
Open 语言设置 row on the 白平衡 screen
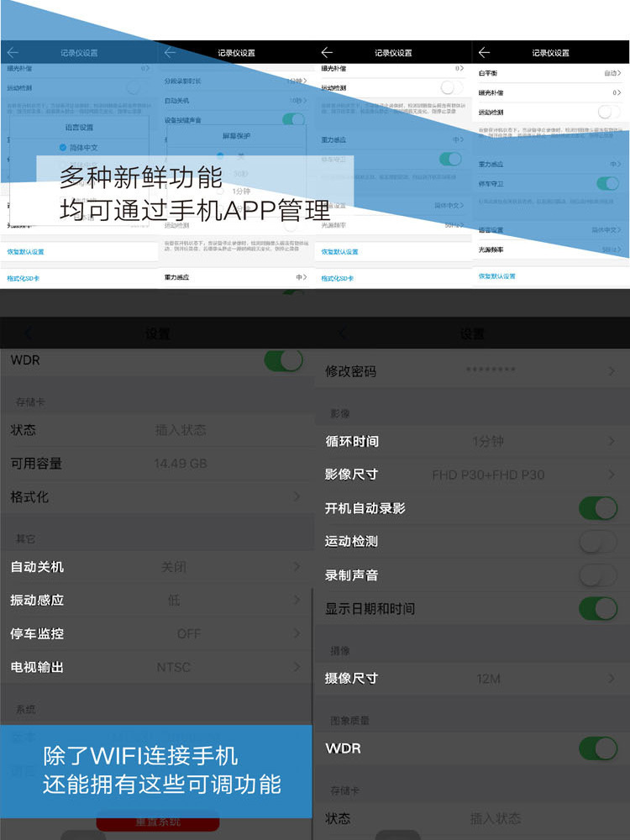pyautogui.click(x=551, y=230)
